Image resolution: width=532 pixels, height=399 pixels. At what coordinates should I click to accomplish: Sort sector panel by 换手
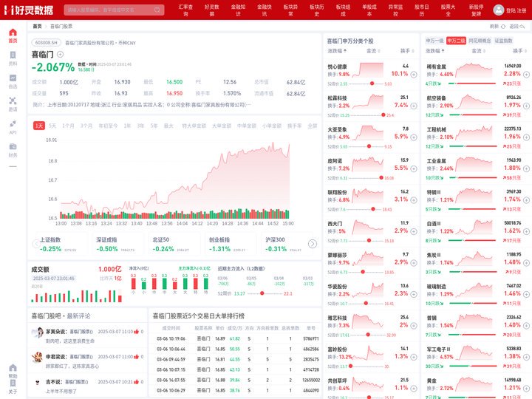(519, 51)
